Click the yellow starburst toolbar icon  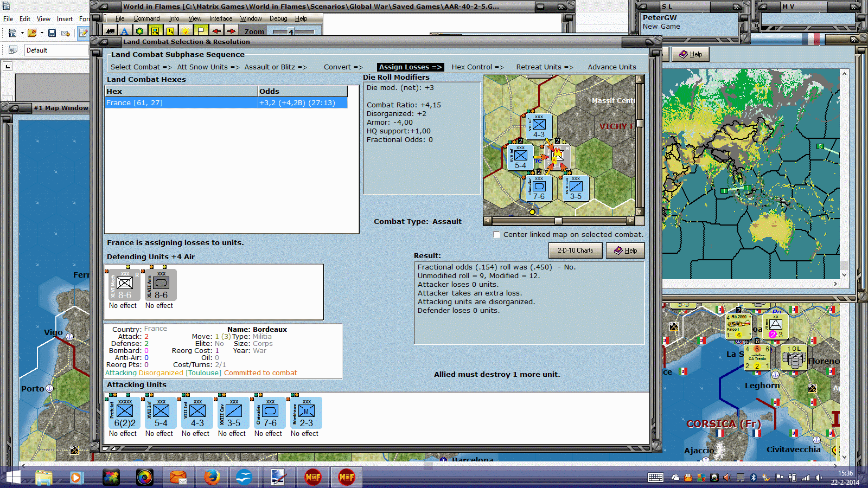tap(186, 31)
